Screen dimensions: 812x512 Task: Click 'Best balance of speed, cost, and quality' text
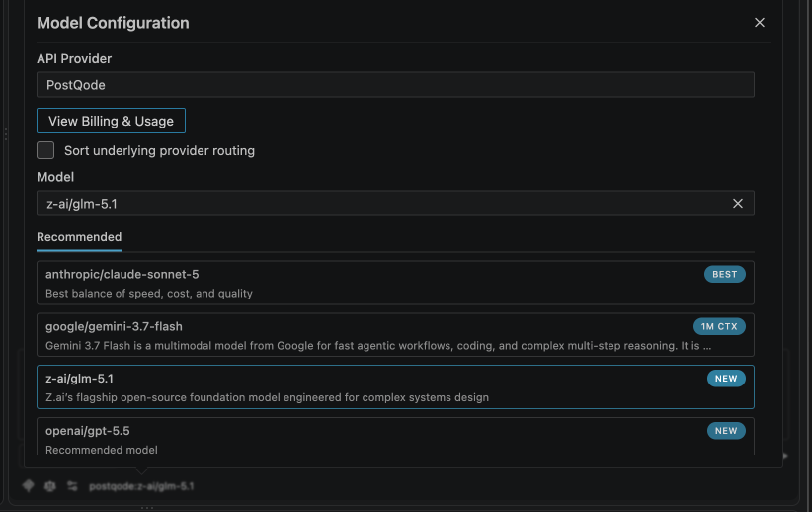pyautogui.click(x=149, y=294)
